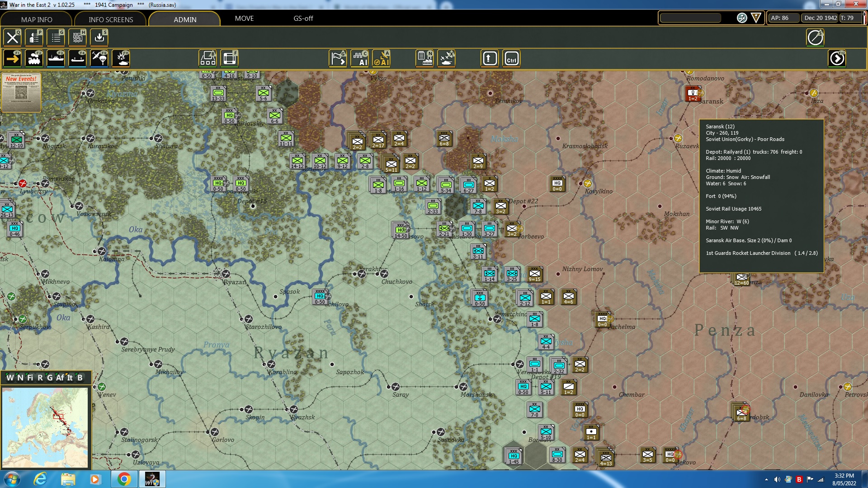Select the red Soviet unit at Saransk
The width and height of the screenshot is (868, 488).
click(x=693, y=94)
